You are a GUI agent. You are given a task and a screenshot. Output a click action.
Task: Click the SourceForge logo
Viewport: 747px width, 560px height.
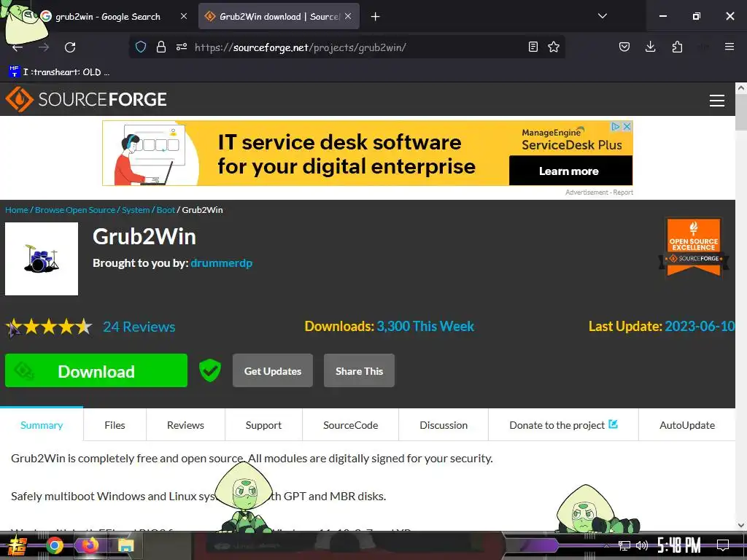coord(86,99)
